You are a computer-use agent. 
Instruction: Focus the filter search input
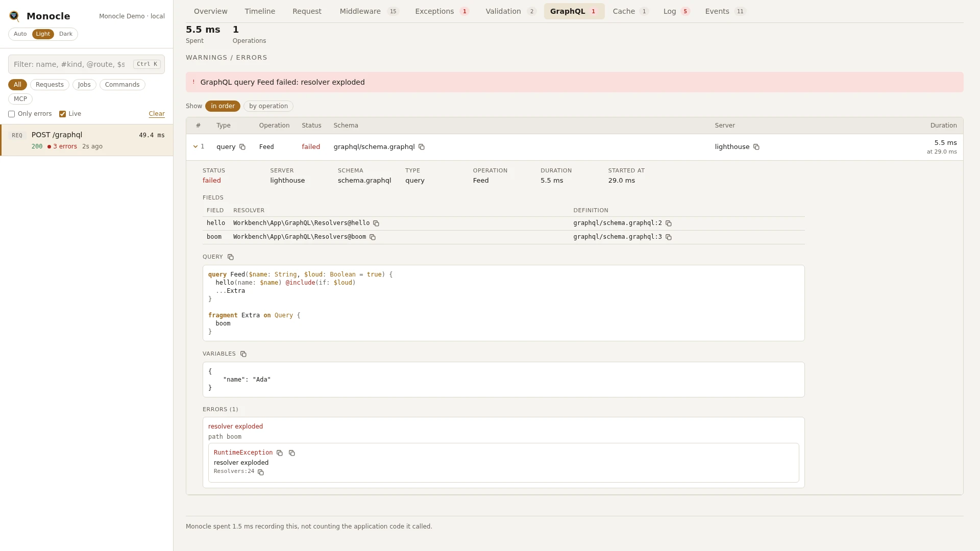86,64
